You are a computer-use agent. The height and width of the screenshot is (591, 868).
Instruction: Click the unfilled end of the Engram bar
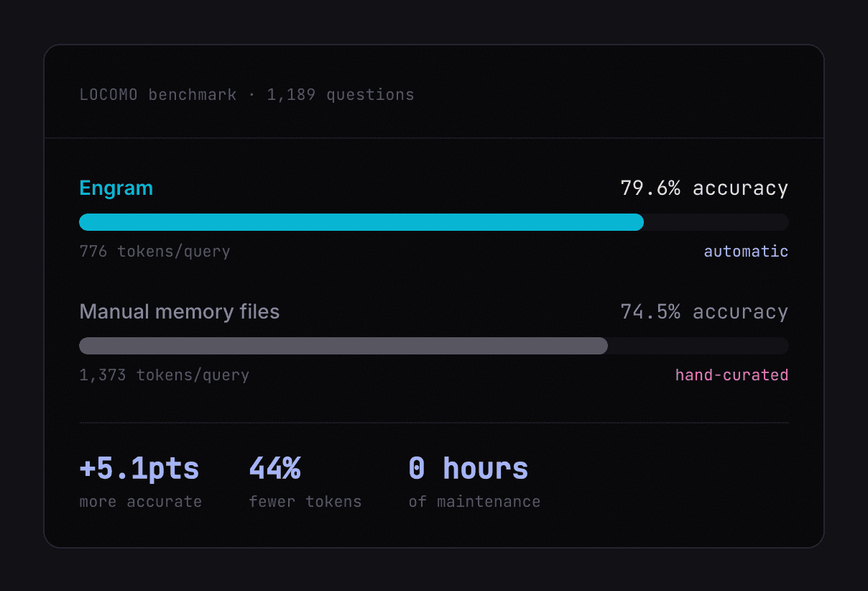coord(716,222)
